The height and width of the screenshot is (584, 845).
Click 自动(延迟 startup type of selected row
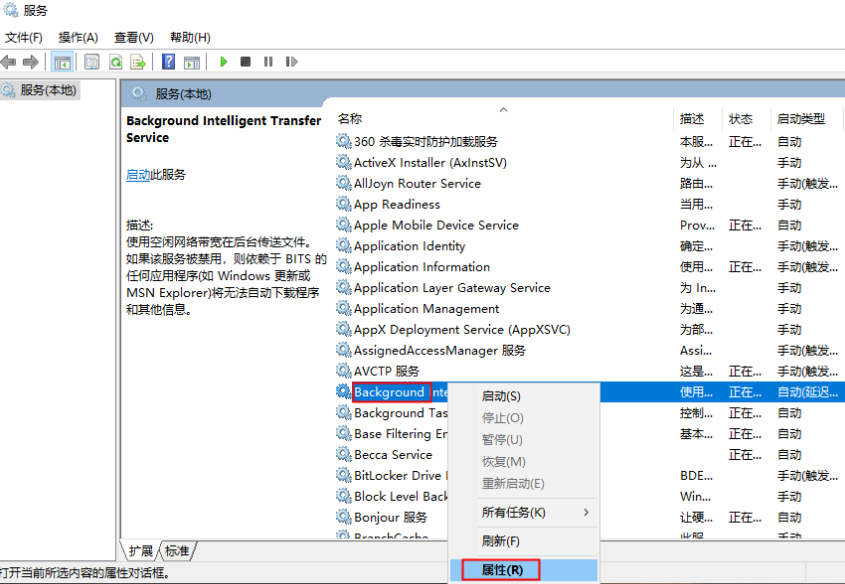click(807, 392)
